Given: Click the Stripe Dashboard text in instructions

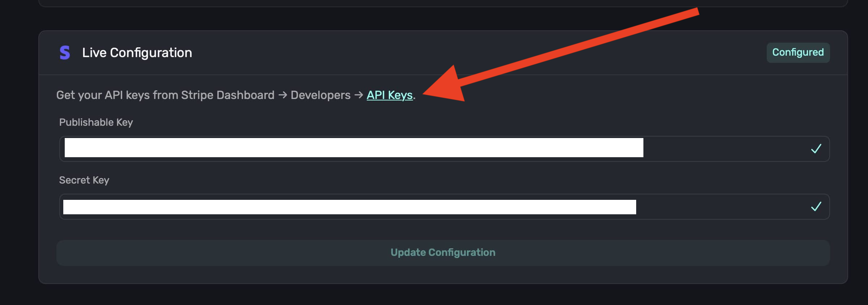Looking at the screenshot, I should point(227,95).
